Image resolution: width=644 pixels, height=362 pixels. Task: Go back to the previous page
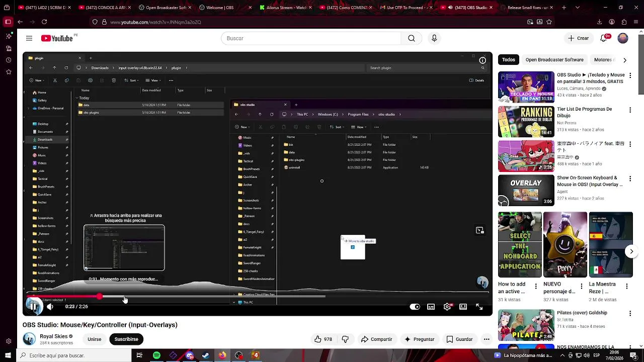pyautogui.click(x=20, y=22)
